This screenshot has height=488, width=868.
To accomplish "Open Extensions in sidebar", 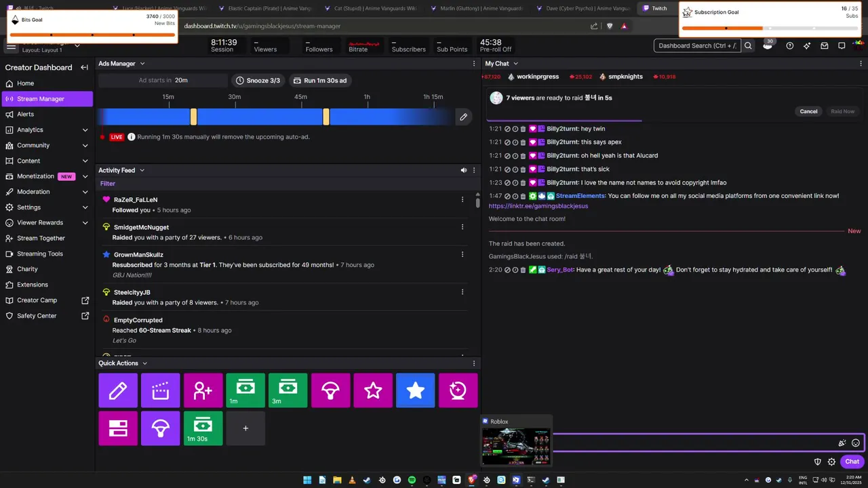I will (46, 285).
